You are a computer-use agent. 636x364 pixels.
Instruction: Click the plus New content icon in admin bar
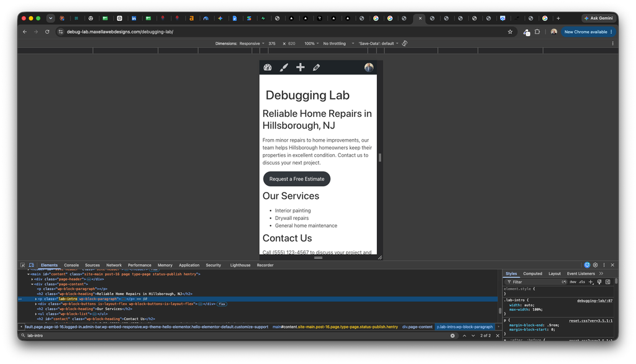tap(300, 67)
